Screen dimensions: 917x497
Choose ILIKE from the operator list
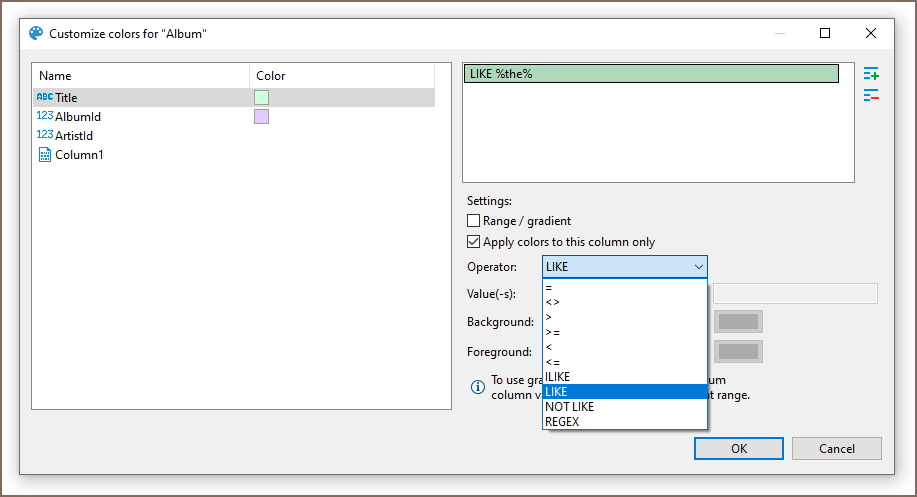[x=558, y=377]
